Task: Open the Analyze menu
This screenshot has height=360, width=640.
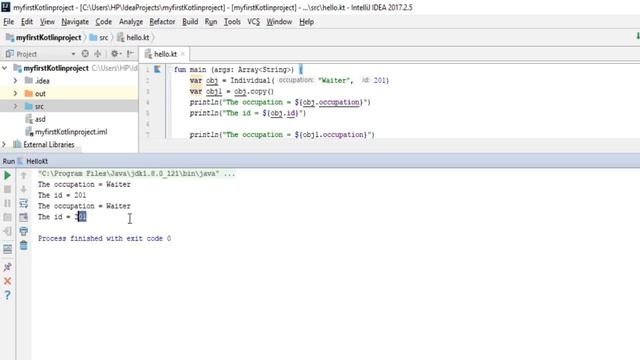Action: tap(131, 22)
